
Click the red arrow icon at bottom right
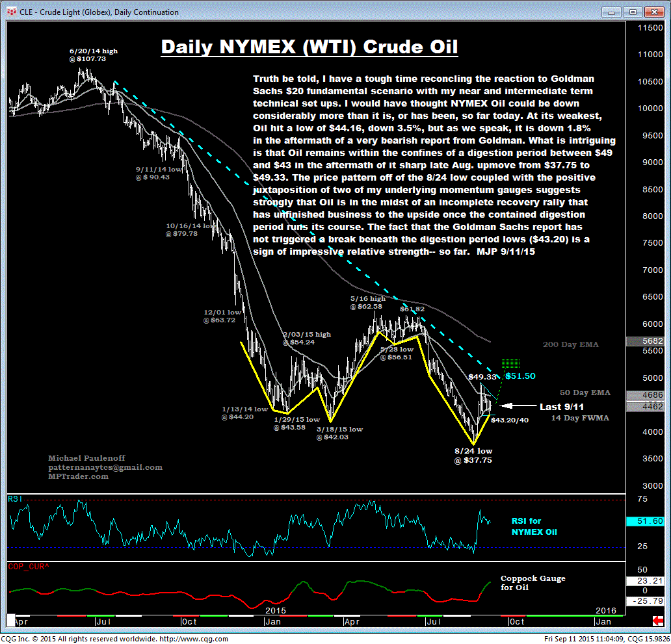658,621
